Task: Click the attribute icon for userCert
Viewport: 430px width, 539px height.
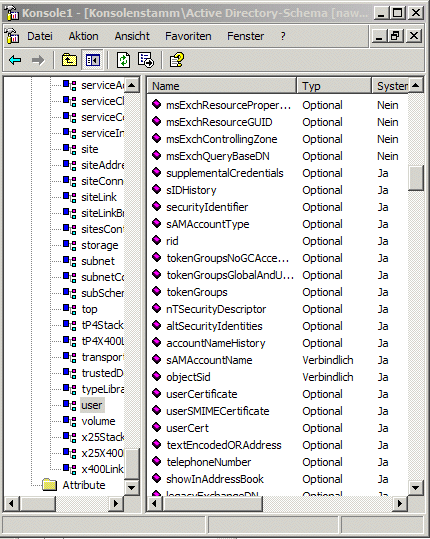Action: (x=156, y=427)
